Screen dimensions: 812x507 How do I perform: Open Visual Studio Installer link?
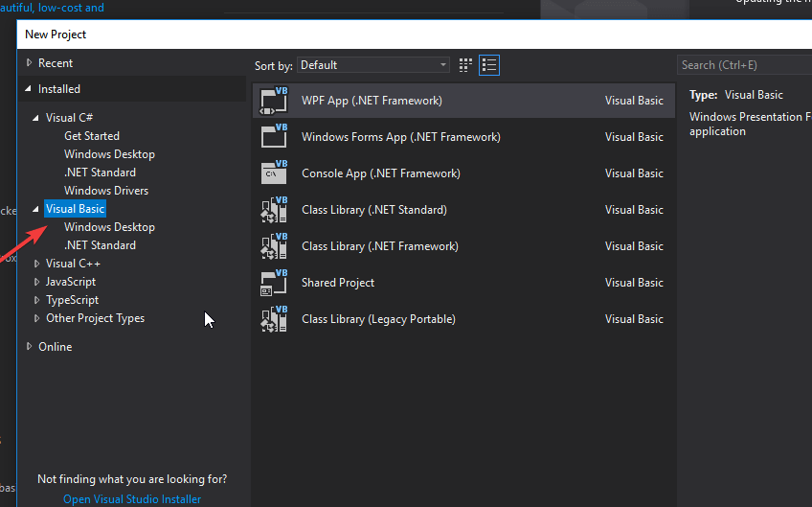[x=132, y=498]
